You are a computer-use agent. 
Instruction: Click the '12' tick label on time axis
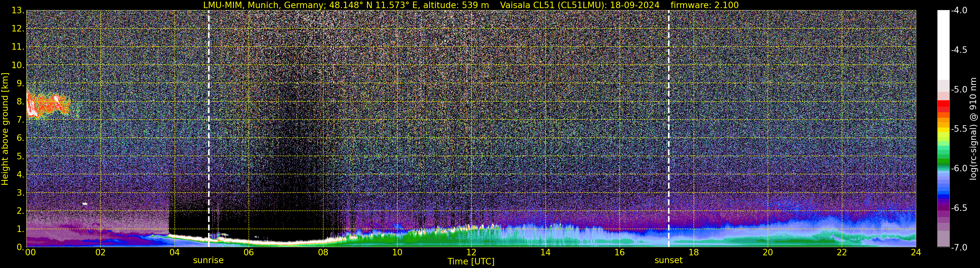pyautogui.click(x=471, y=252)
